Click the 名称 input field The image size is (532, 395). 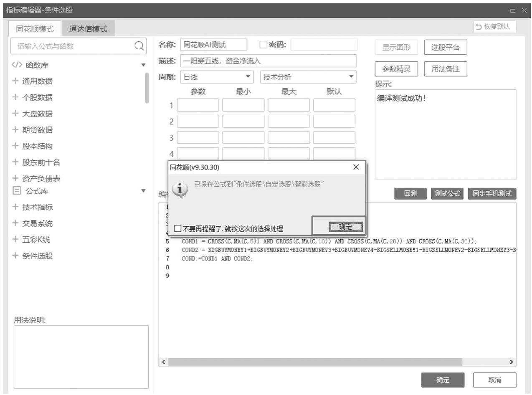[213, 45]
